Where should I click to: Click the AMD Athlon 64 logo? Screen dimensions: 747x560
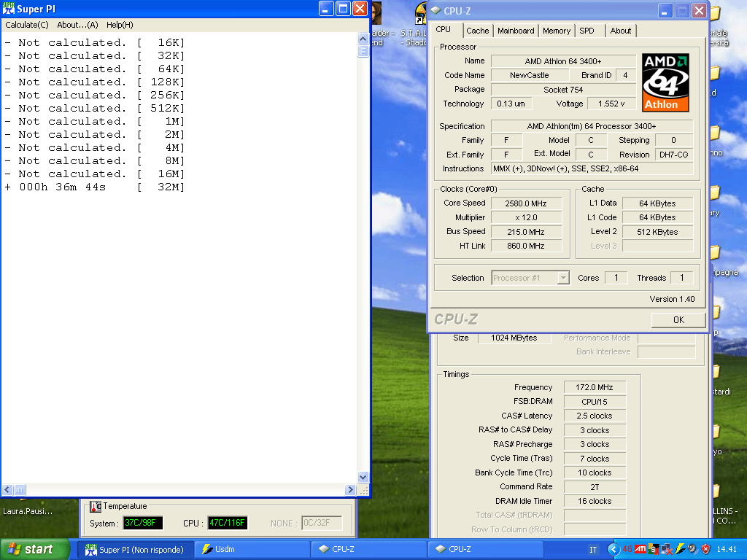click(665, 82)
